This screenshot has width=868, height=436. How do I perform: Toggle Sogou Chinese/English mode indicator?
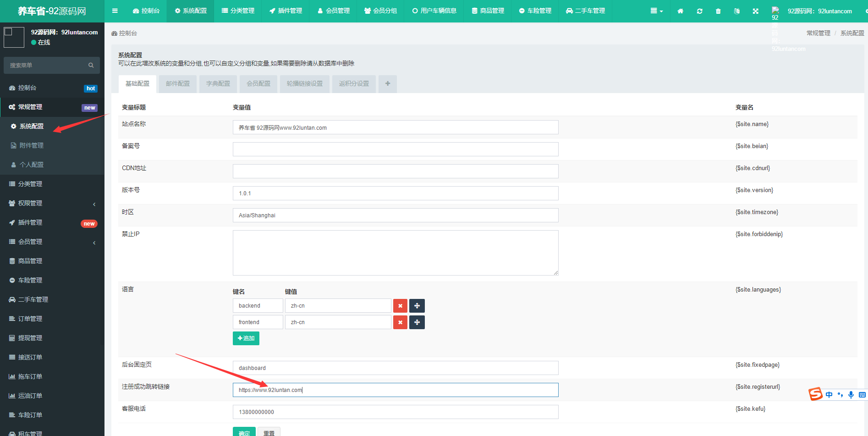coord(829,395)
